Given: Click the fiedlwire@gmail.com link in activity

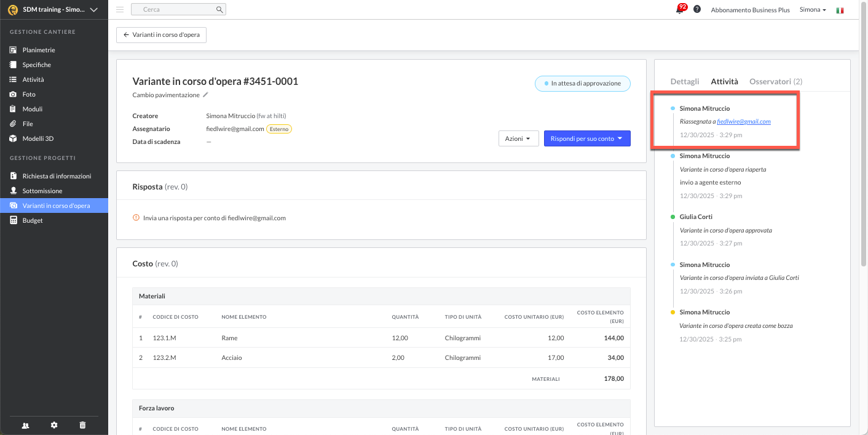Looking at the screenshot, I should (x=744, y=122).
